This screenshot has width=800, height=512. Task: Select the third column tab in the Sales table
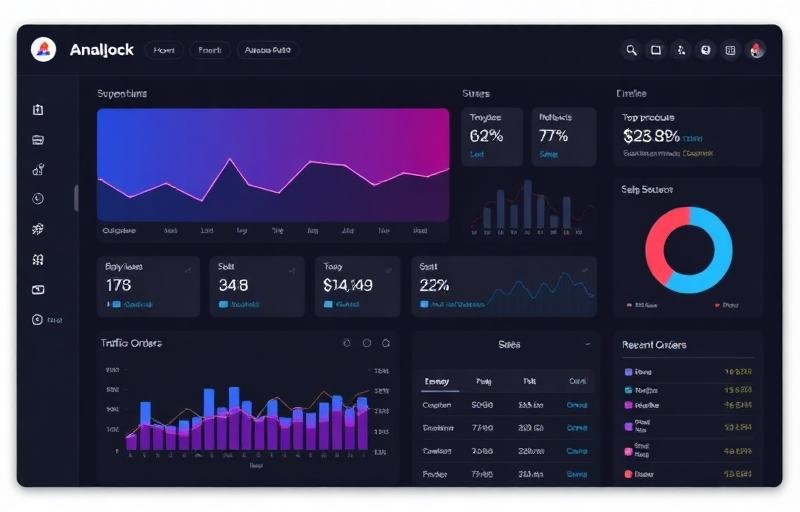tap(530, 381)
